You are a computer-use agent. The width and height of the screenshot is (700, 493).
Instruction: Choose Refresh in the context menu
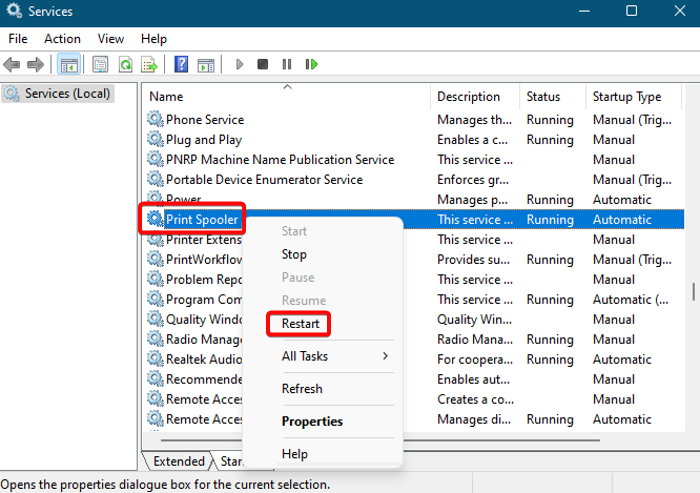coord(302,389)
